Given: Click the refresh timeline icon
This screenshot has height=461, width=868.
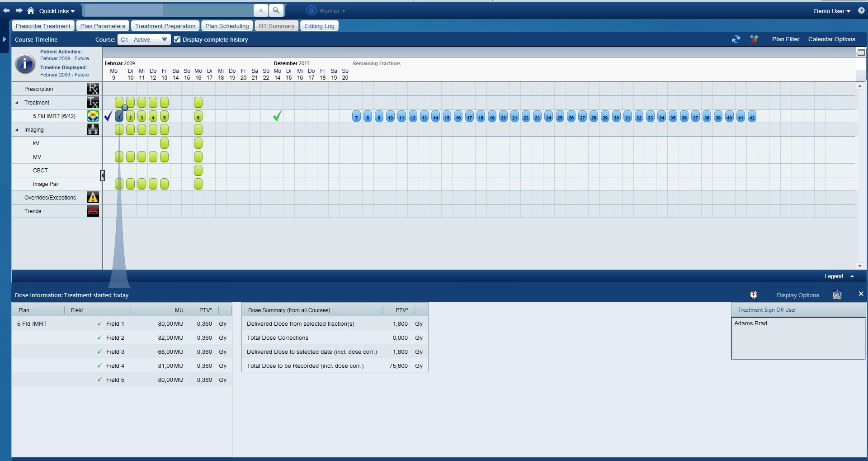Looking at the screenshot, I should pyautogui.click(x=736, y=39).
